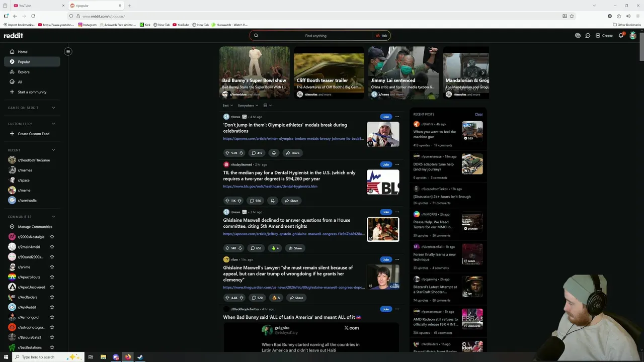The height and width of the screenshot is (362, 644).
Task: Open comments on Olympic medals post
Action: 257,153
